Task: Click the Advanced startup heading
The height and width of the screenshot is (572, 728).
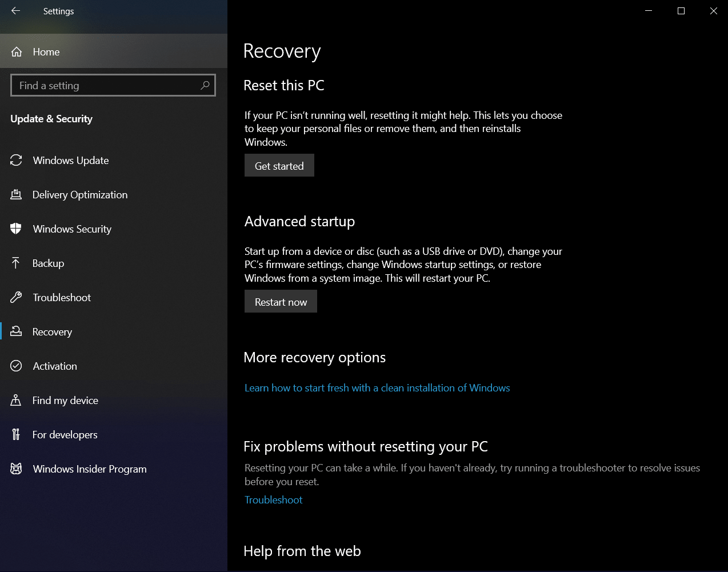Action: [x=300, y=222]
